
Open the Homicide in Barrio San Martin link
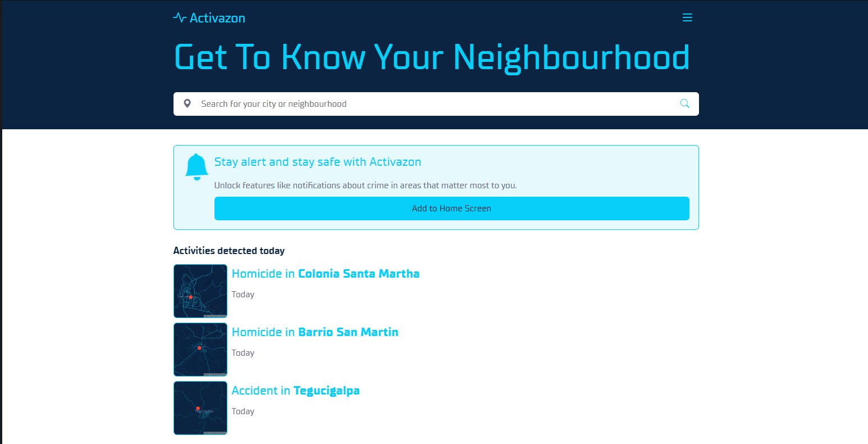[314, 332]
